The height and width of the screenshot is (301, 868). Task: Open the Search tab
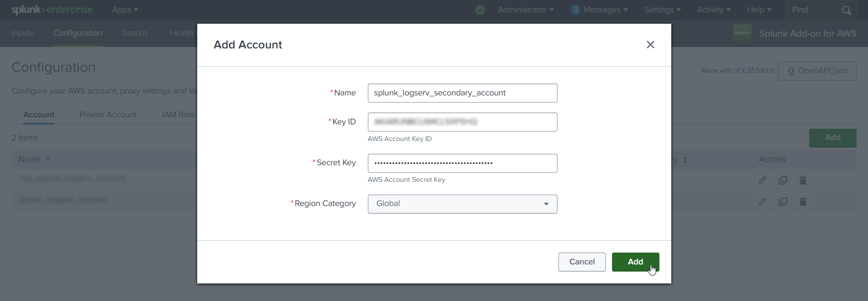tap(135, 33)
